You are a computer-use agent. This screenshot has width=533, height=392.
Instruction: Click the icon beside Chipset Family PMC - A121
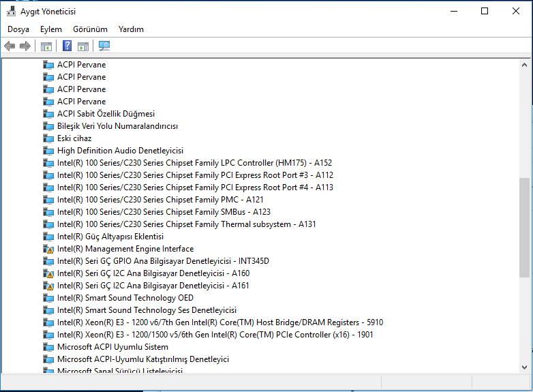(48, 200)
